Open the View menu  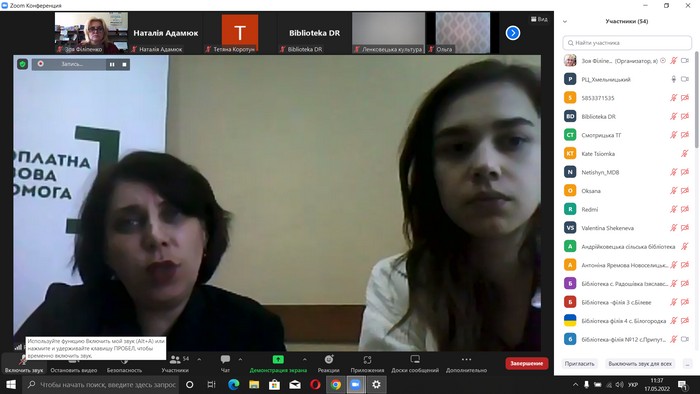[x=539, y=19]
